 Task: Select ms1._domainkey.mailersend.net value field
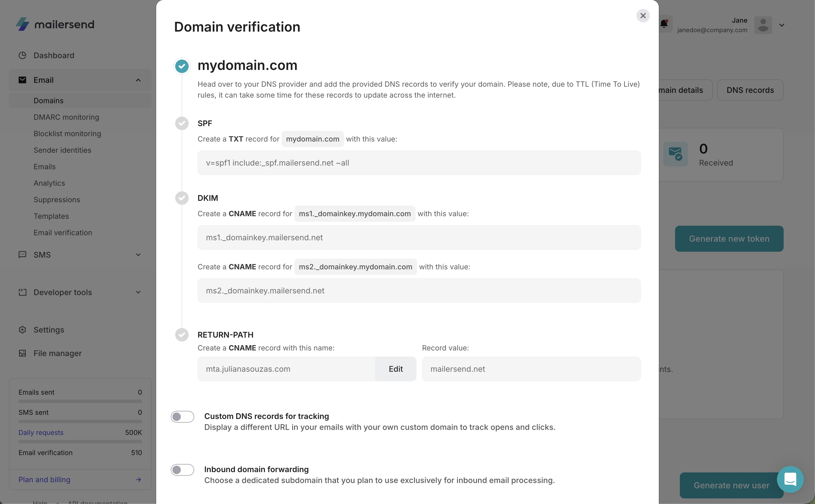(x=419, y=238)
